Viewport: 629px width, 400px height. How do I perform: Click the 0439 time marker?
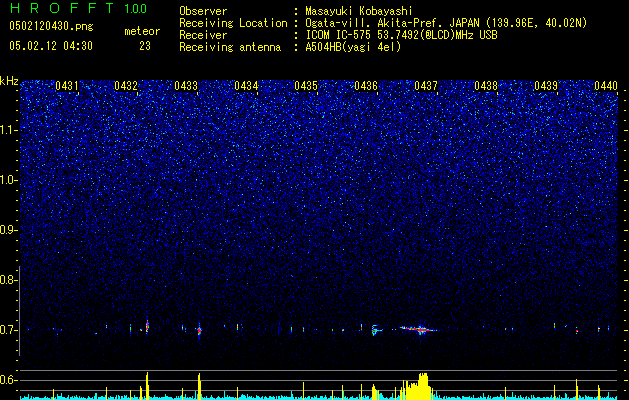(546, 85)
